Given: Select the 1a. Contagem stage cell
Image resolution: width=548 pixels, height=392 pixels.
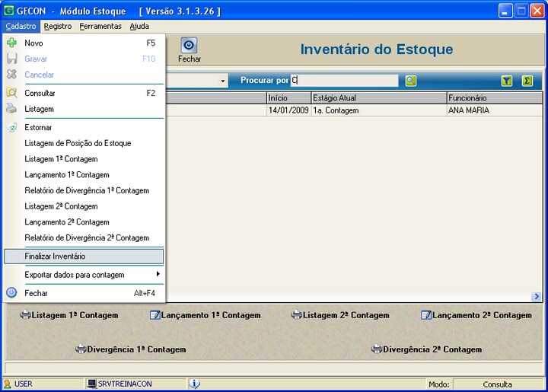Looking at the screenshot, I should [379, 110].
